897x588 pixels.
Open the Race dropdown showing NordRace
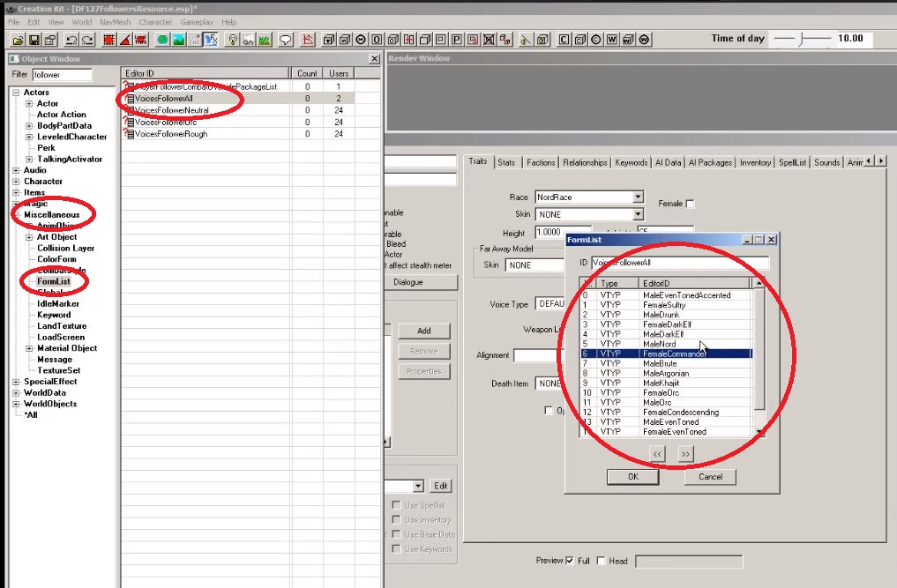tap(638, 197)
